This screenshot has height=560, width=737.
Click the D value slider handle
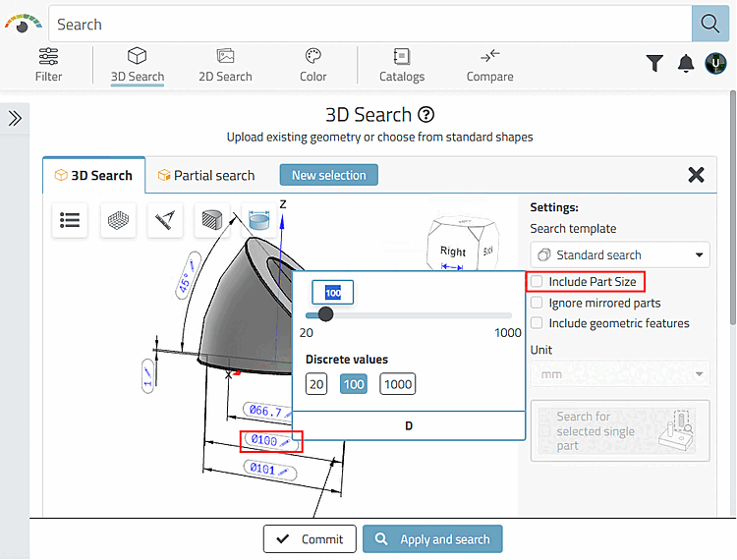pyautogui.click(x=325, y=314)
